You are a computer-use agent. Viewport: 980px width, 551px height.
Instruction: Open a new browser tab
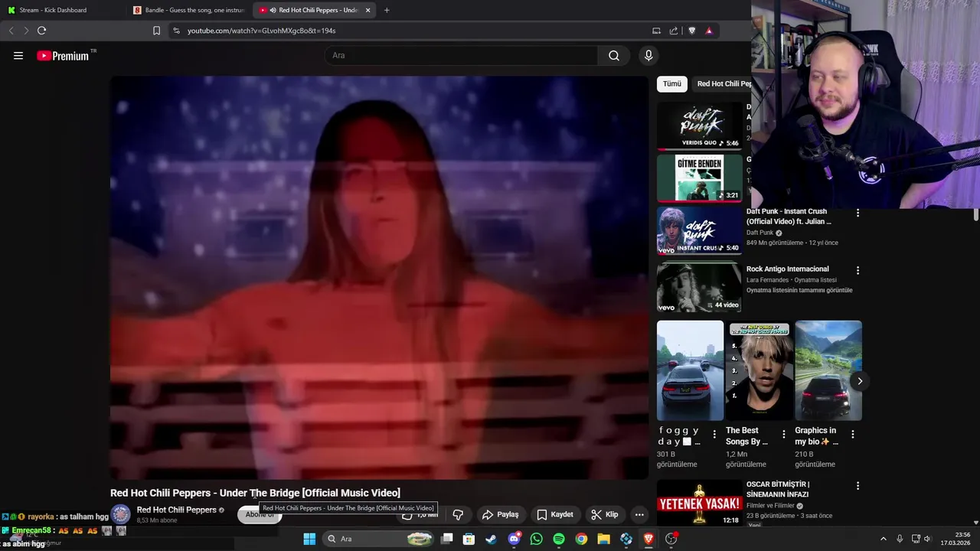coord(387,10)
